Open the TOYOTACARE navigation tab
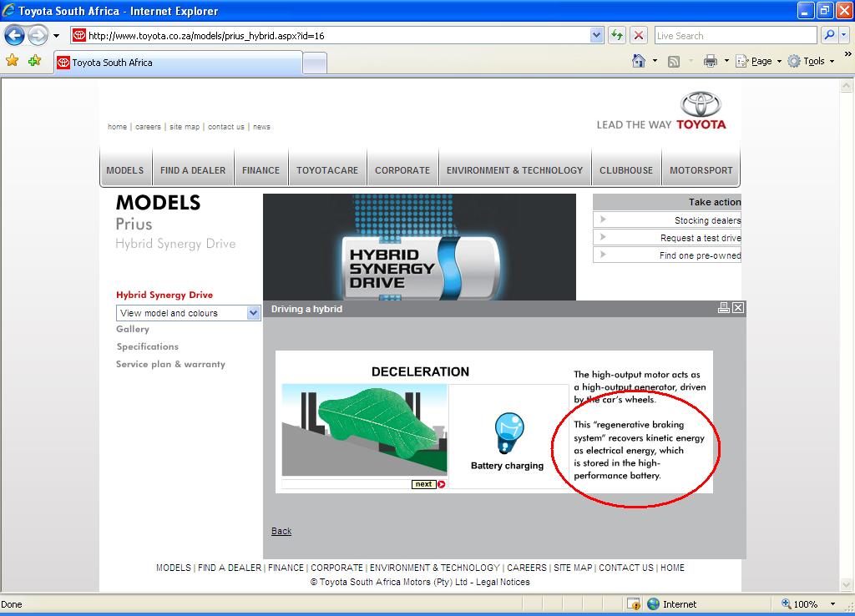Image resolution: width=855 pixels, height=616 pixels. click(327, 170)
